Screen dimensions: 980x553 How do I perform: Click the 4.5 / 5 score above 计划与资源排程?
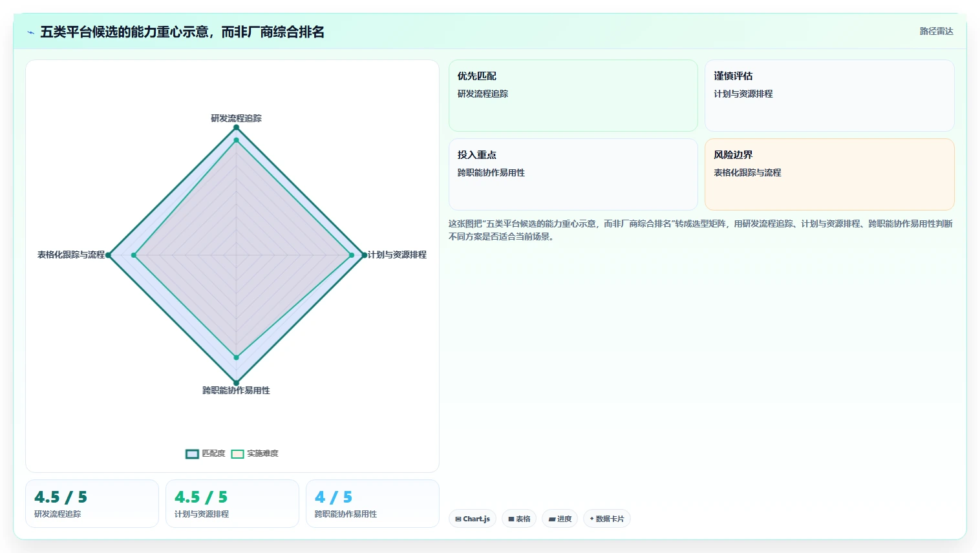(201, 497)
